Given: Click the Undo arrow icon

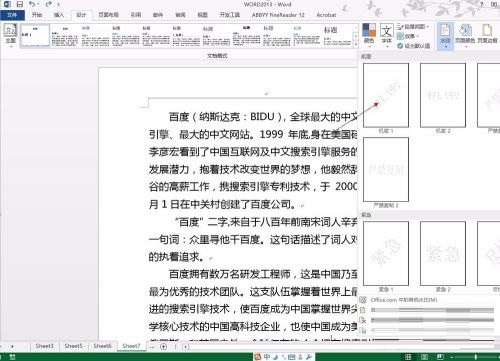Looking at the screenshot, I should tap(32, 4).
